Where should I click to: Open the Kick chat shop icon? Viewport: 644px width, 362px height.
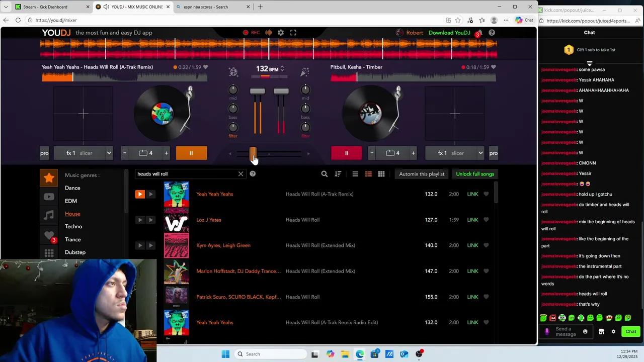[x=601, y=332]
